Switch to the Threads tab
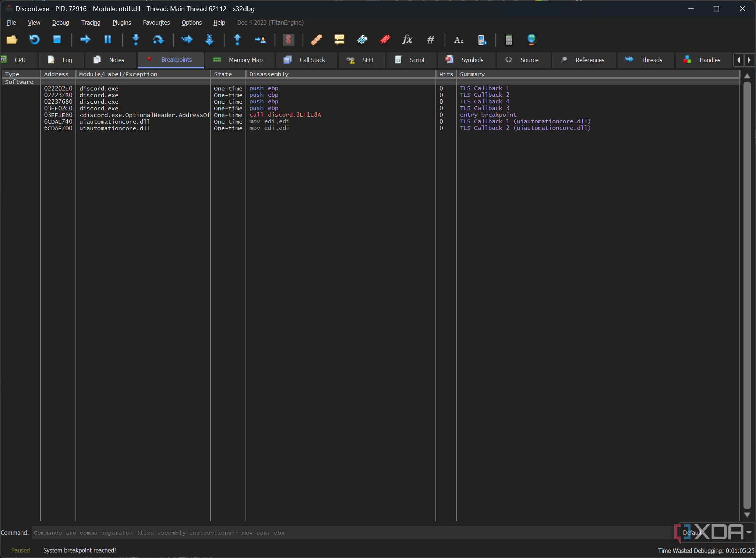The height and width of the screenshot is (558, 756). (646, 60)
